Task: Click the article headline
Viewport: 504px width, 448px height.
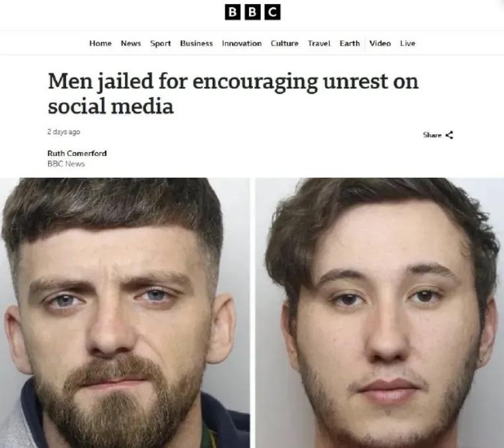Action: click(x=233, y=93)
